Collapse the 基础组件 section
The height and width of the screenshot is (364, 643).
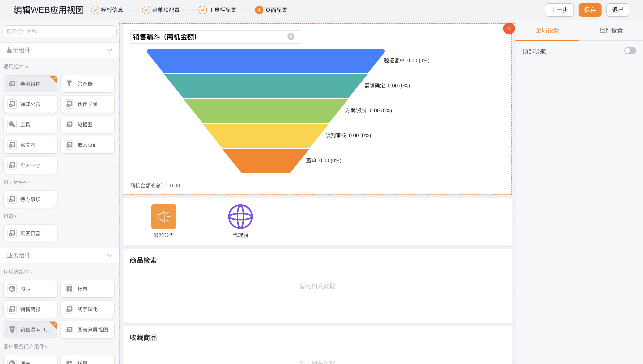coord(110,50)
